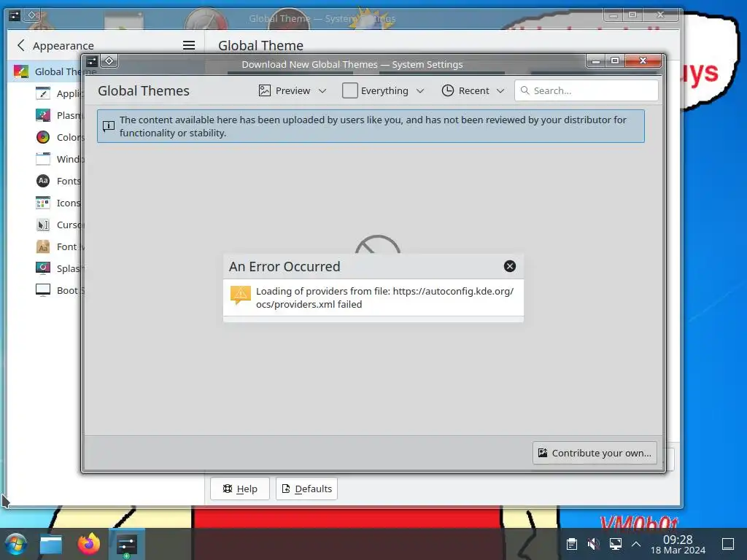Open the download dialog window menu icon
The width and height of the screenshot is (747, 560).
(92, 61)
